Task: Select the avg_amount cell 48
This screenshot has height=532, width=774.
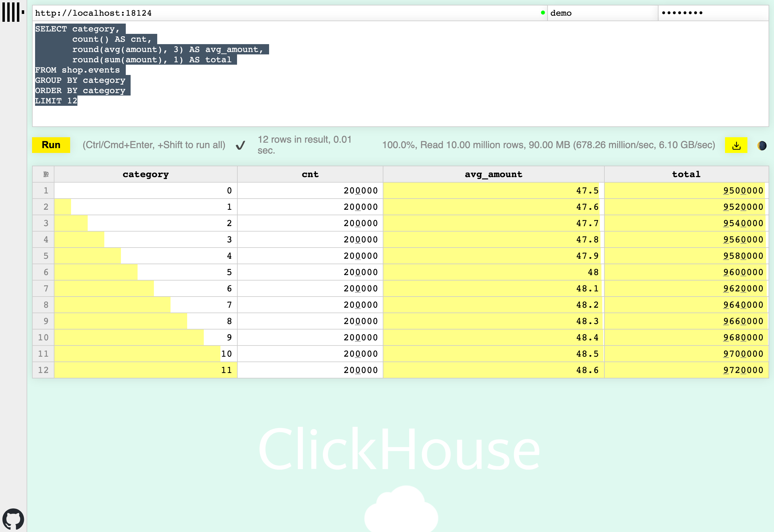Action: 494,272
